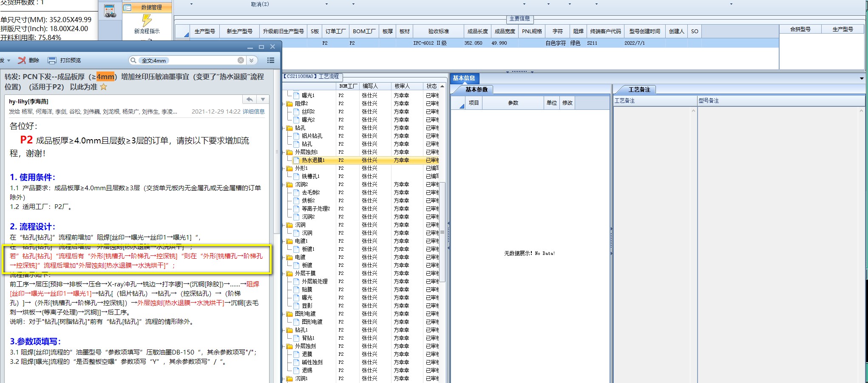Click the 沉铜2 folder icon
This screenshot has width=868, height=383.
290,184
